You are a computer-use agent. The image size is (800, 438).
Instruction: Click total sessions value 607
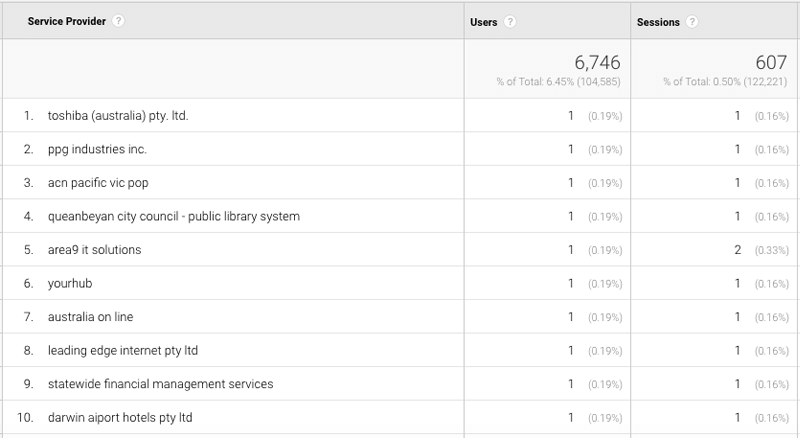click(x=771, y=63)
